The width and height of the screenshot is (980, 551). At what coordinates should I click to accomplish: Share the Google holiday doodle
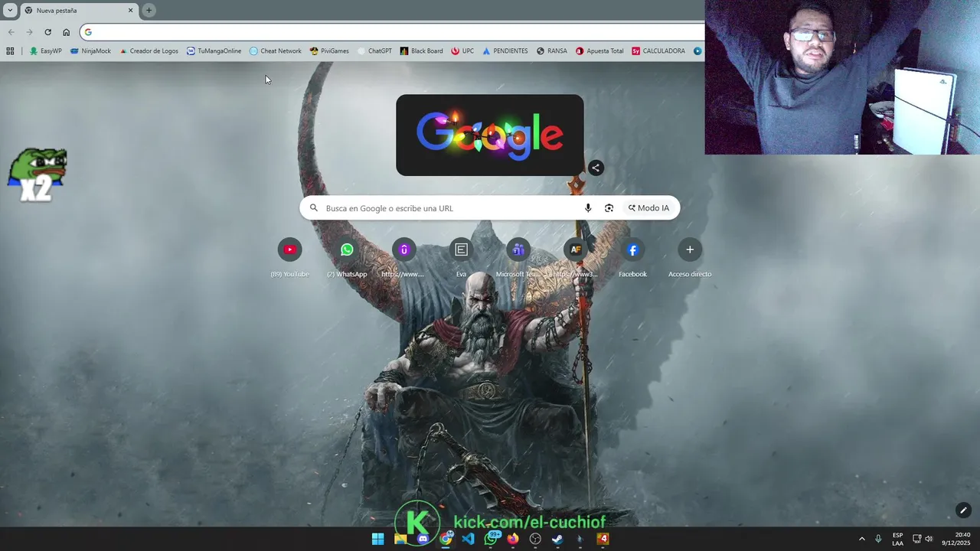click(x=596, y=168)
